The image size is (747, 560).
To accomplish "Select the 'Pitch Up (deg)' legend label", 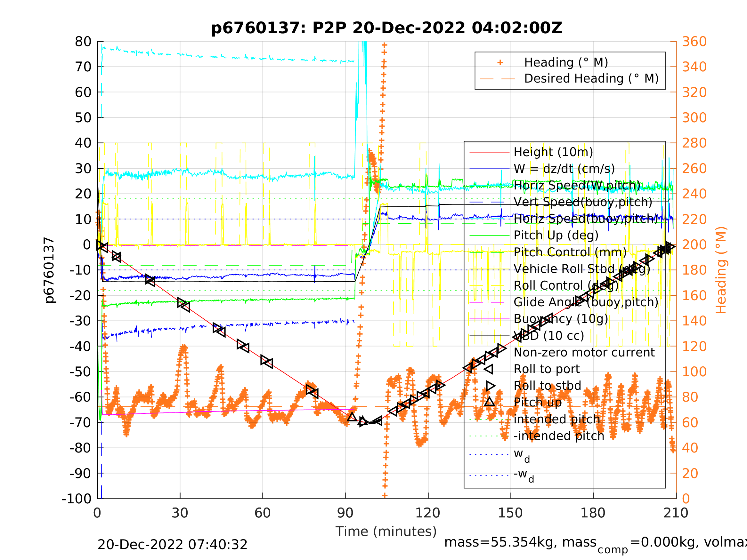I will [556, 235].
